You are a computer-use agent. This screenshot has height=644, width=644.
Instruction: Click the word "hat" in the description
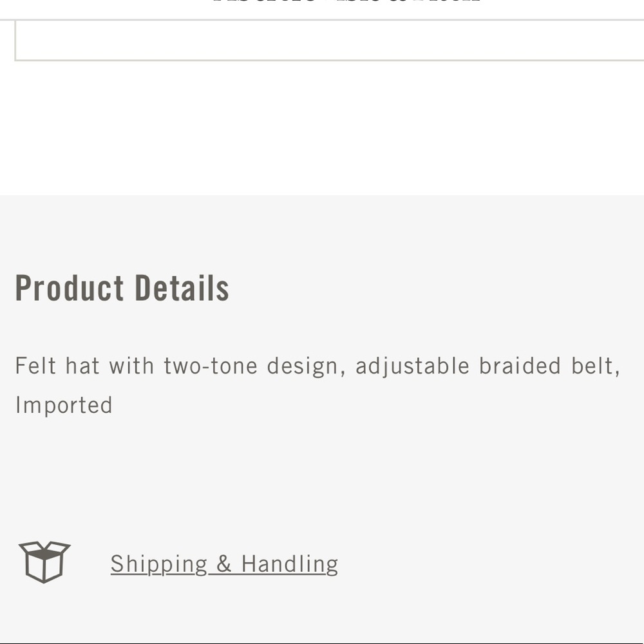click(82, 366)
